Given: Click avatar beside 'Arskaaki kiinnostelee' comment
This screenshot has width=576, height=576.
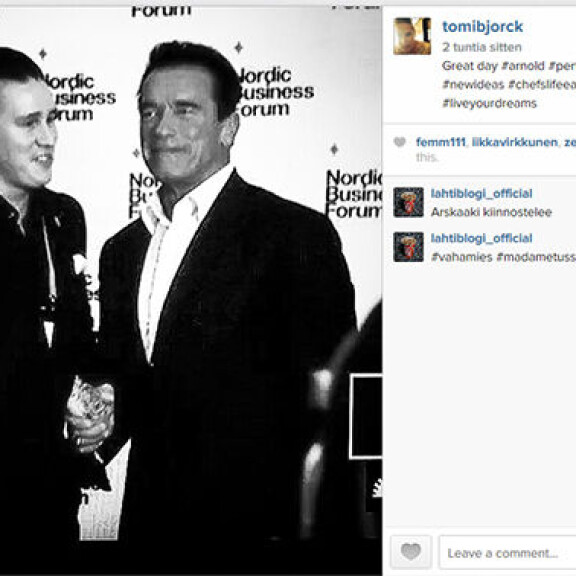Looking at the screenshot, I should (x=408, y=202).
